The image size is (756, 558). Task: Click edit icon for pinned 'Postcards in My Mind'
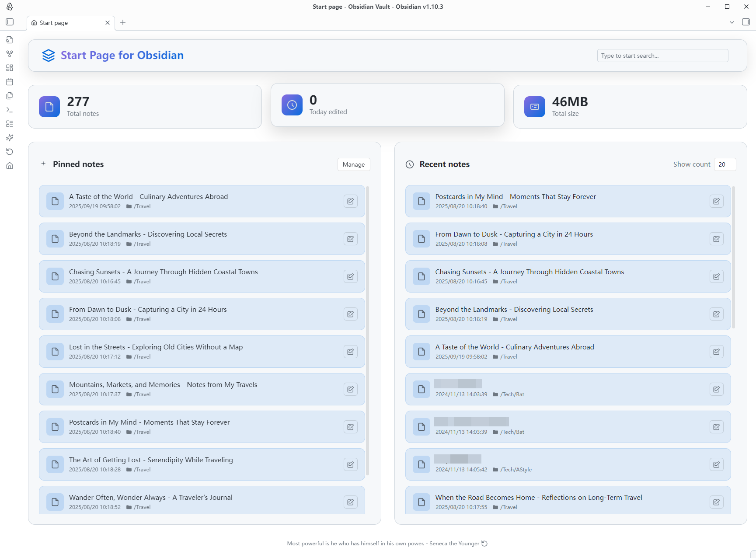pos(351,427)
